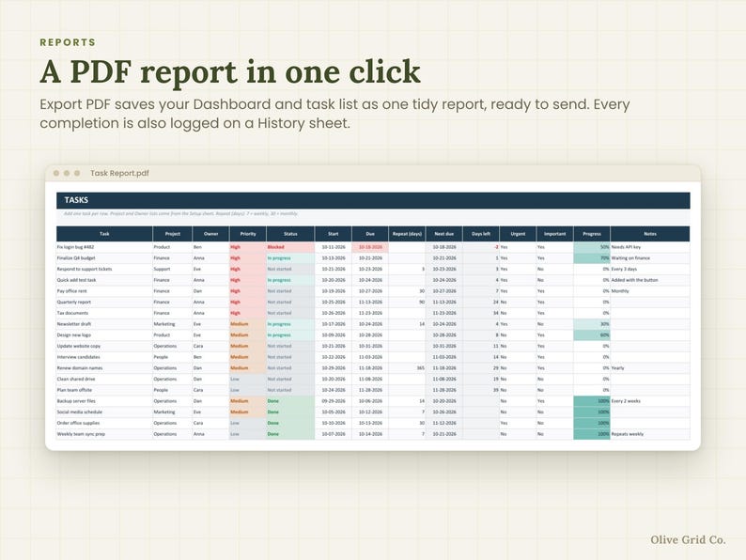The width and height of the screenshot is (746, 560).
Task: Select the Days left column header
Action: (481, 234)
